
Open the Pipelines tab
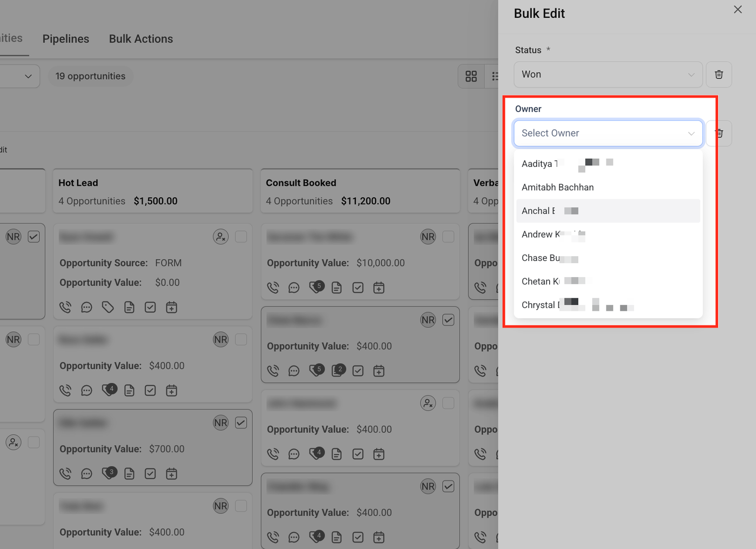point(66,39)
